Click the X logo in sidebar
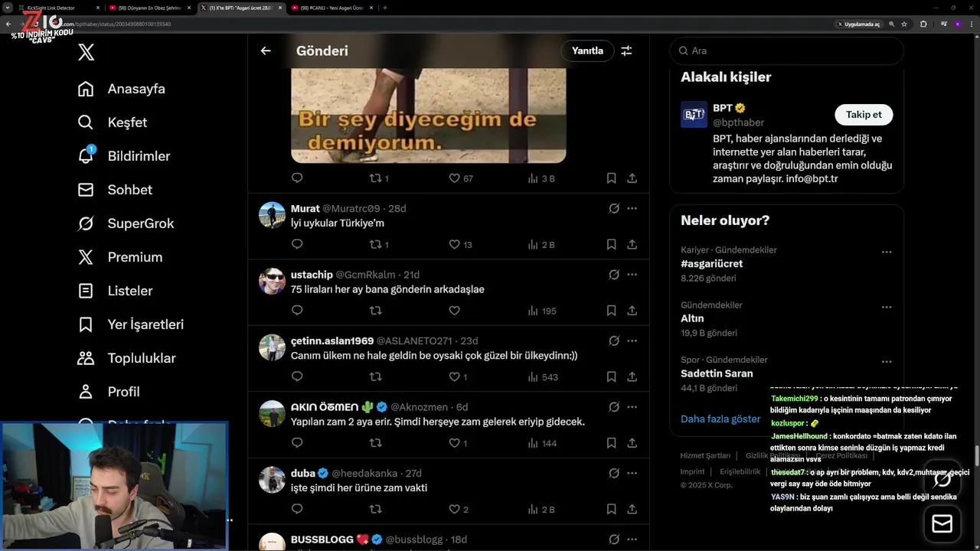 click(x=86, y=52)
